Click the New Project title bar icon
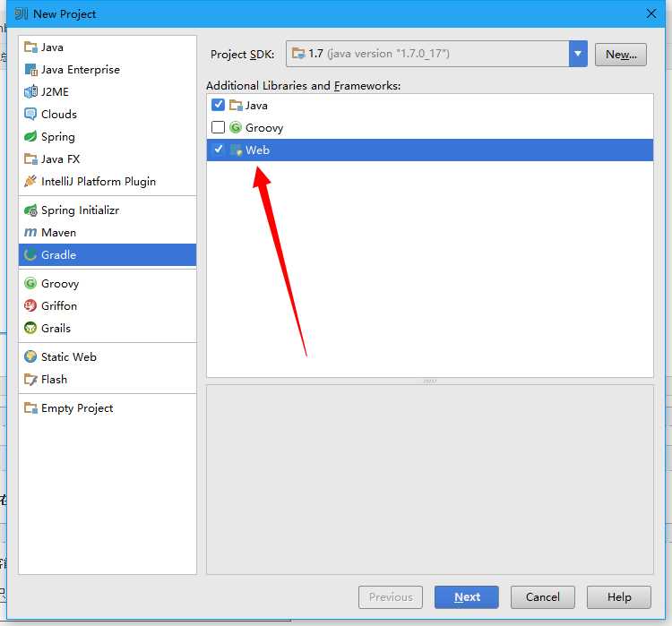This screenshot has height=626, width=672. pyautogui.click(x=21, y=13)
